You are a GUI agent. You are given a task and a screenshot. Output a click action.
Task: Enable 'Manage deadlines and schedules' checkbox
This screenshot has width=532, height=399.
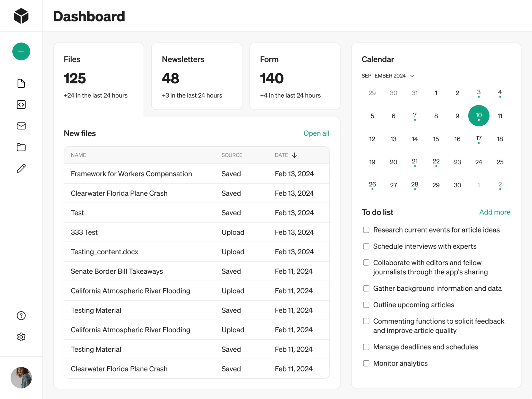pyautogui.click(x=366, y=347)
